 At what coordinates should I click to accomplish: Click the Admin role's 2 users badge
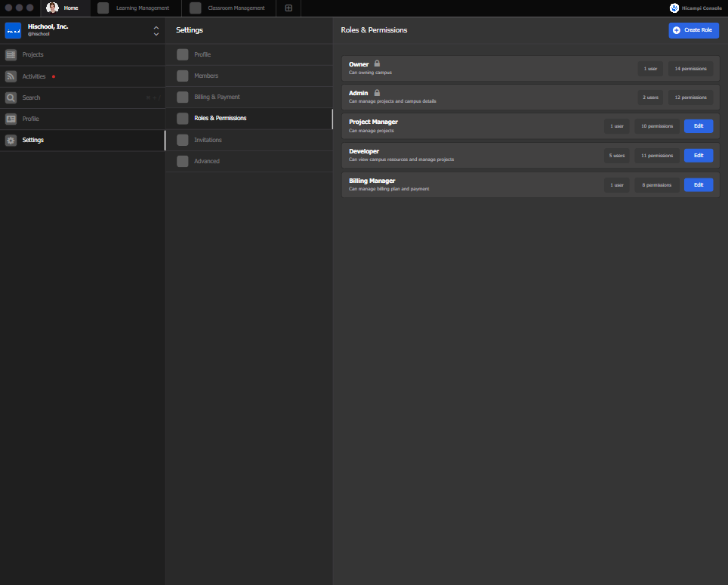[x=650, y=97]
